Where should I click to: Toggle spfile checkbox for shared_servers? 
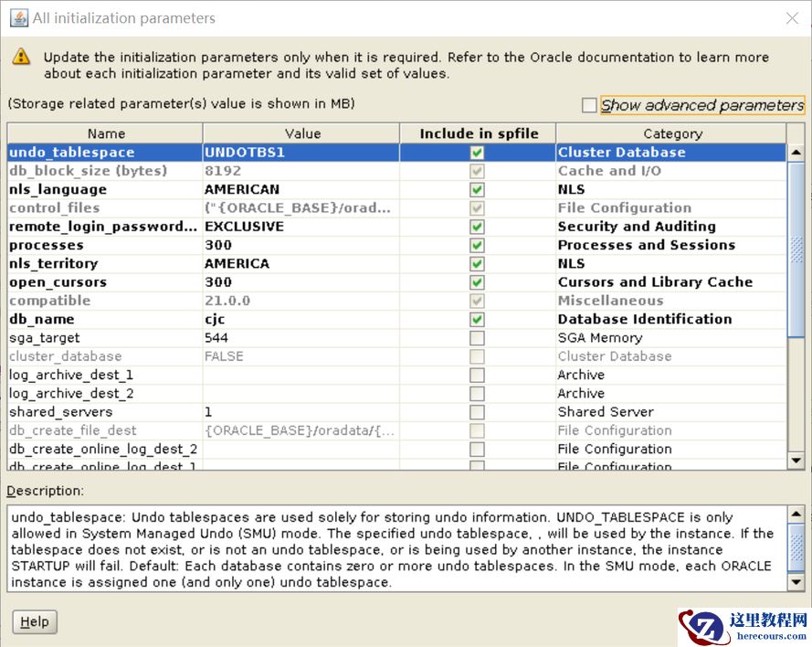[477, 412]
